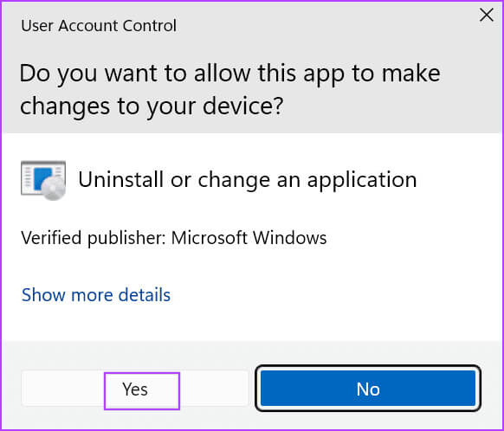Expand Show more details
The height and width of the screenshot is (431, 504).
pos(96,295)
